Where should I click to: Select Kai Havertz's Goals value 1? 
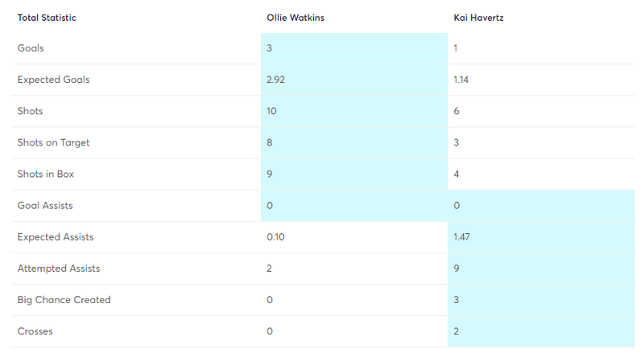point(456,48)
